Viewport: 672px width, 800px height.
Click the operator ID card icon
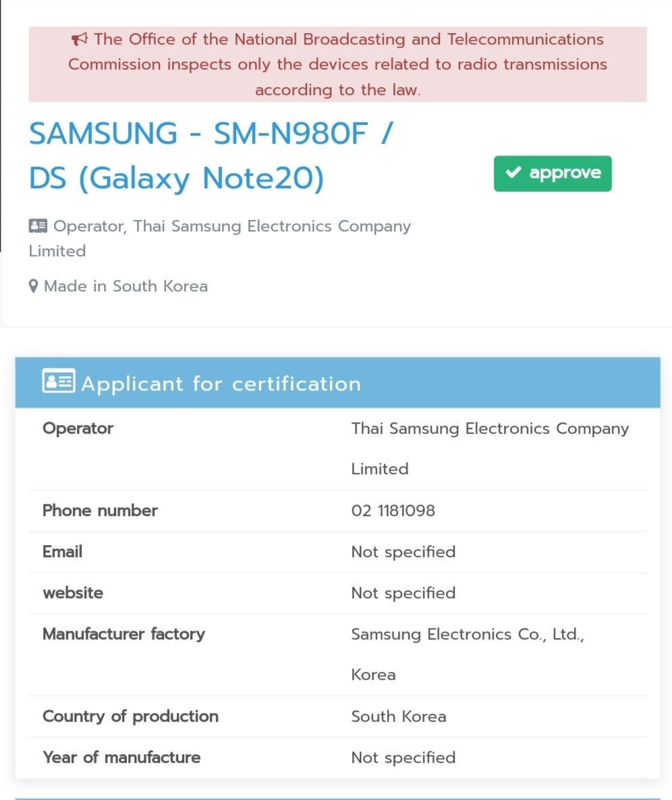[x=38, y=225]
